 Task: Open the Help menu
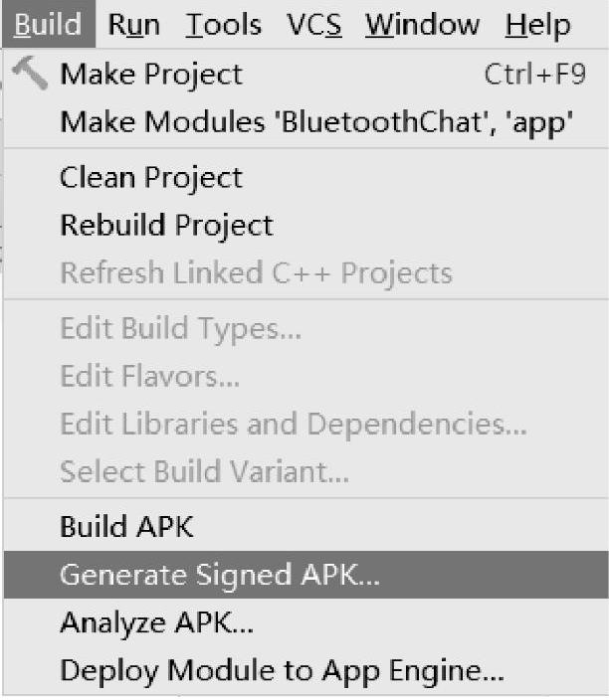pos(537,24)
